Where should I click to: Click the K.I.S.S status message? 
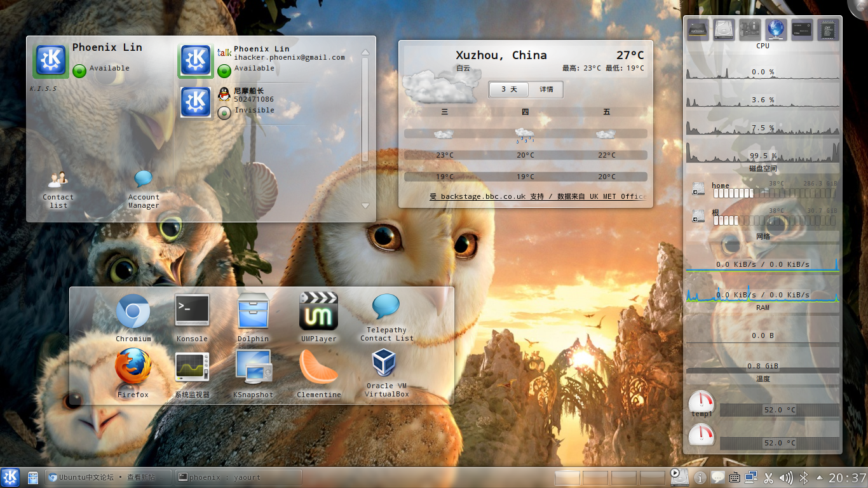pyautogui.click(x=43, y=88)
